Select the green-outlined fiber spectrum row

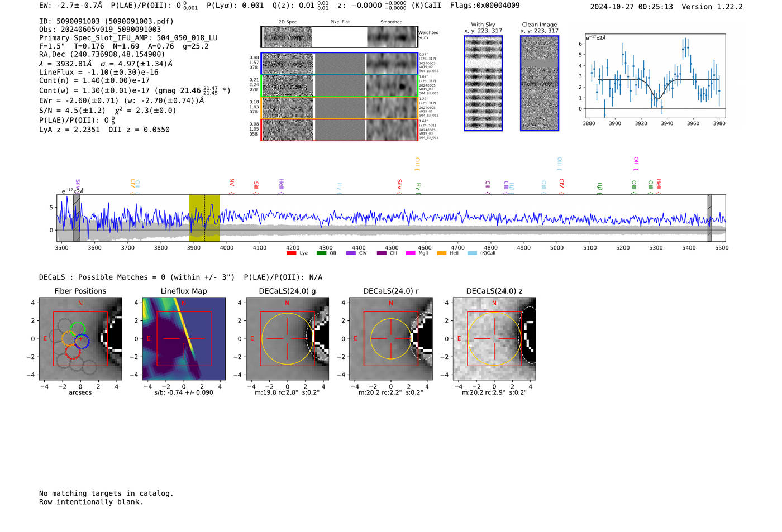coord(339,85)
